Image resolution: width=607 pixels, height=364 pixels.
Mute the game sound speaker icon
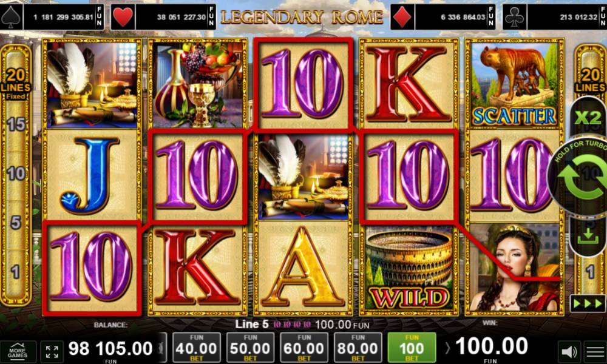(569, 352)
